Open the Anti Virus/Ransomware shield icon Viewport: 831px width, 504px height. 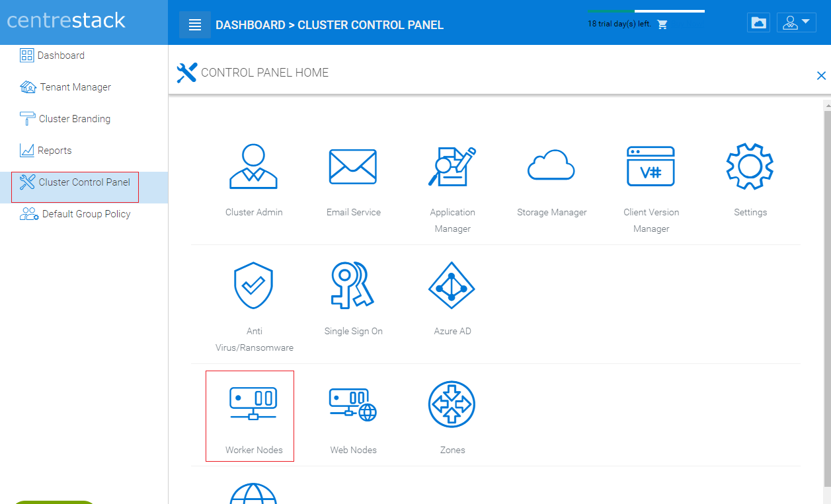tap(254, 285)
